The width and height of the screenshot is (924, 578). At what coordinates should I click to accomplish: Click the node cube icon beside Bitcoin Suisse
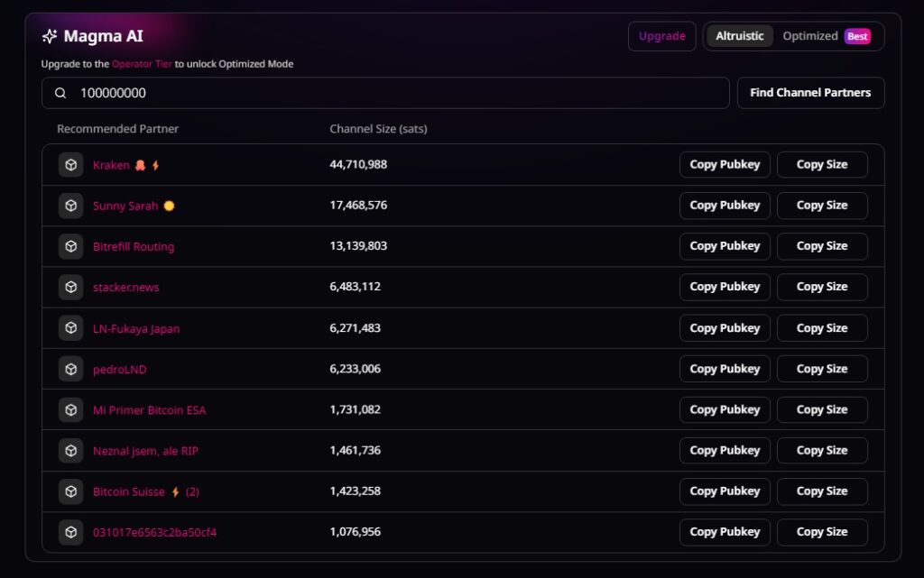point(70,491)
